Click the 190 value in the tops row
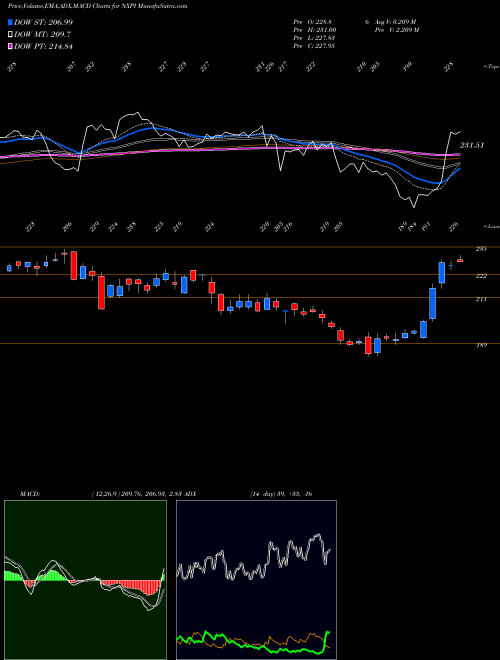 tap(407, 67)
